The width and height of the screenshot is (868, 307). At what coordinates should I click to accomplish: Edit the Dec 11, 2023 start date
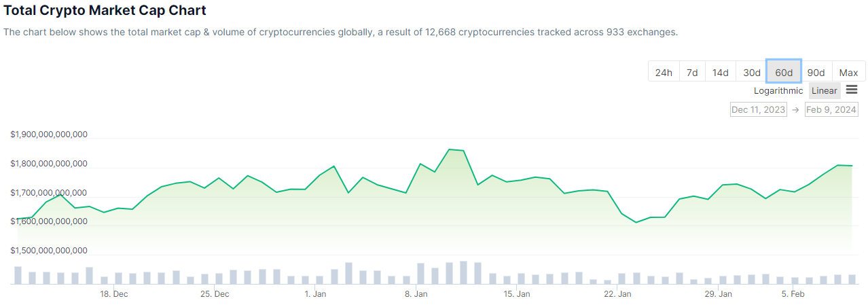point(758,109)
